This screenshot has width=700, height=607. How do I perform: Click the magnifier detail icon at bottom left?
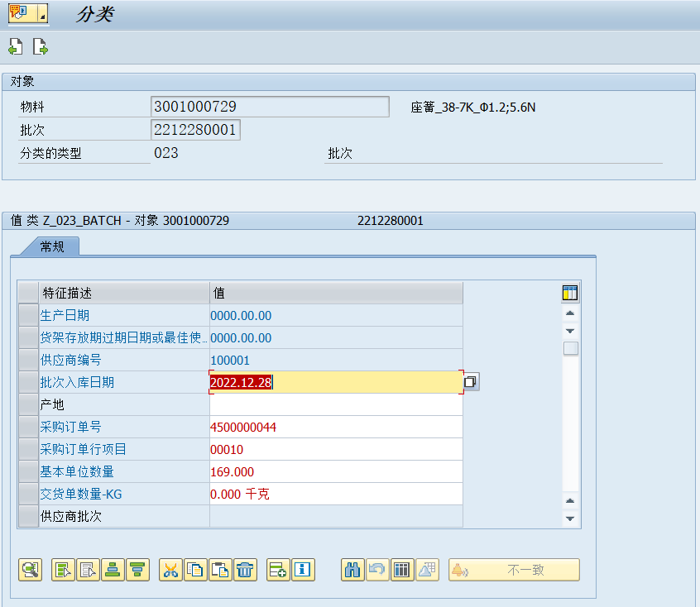tap(30, 570)
